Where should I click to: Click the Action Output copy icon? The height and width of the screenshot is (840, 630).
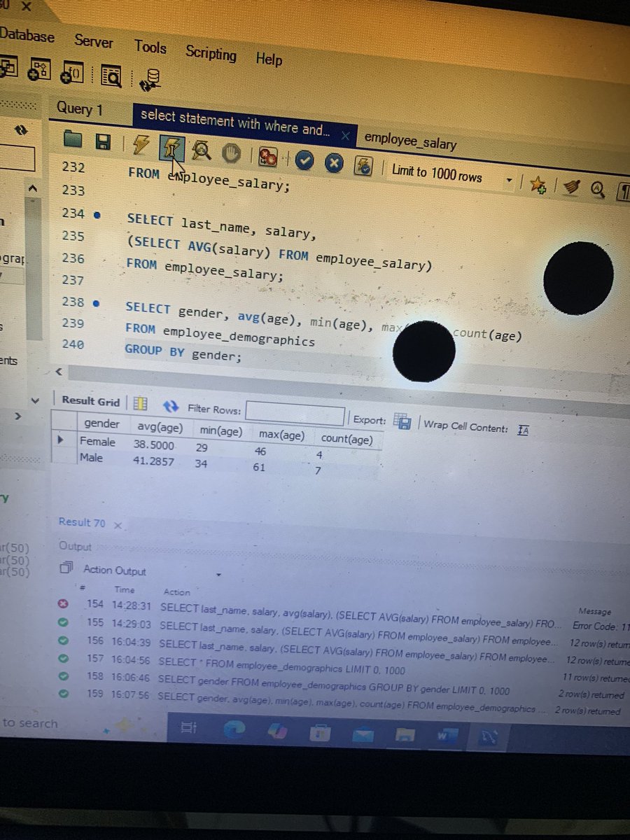click(66, 568)
